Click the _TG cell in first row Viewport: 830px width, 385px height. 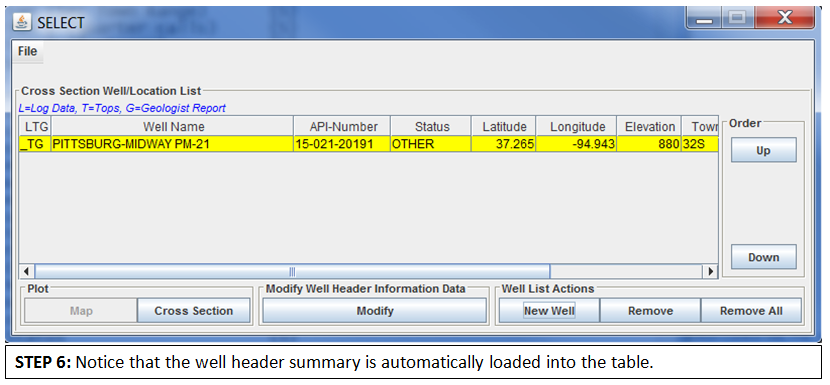tap(35, 144)
